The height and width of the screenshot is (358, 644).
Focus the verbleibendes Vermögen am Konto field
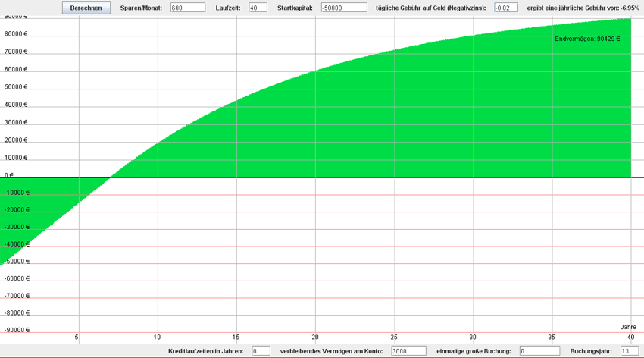click(409, 351)
